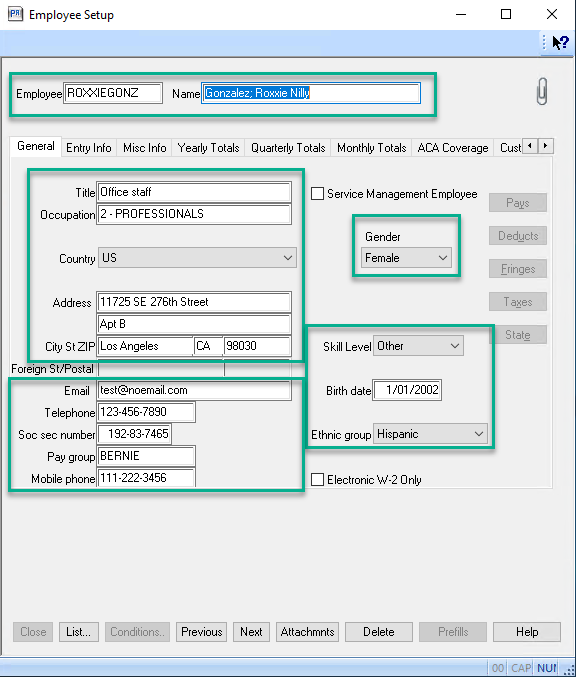Click the Conditions.. button
This screenshot has height=677, width=576.
point(137,632)
